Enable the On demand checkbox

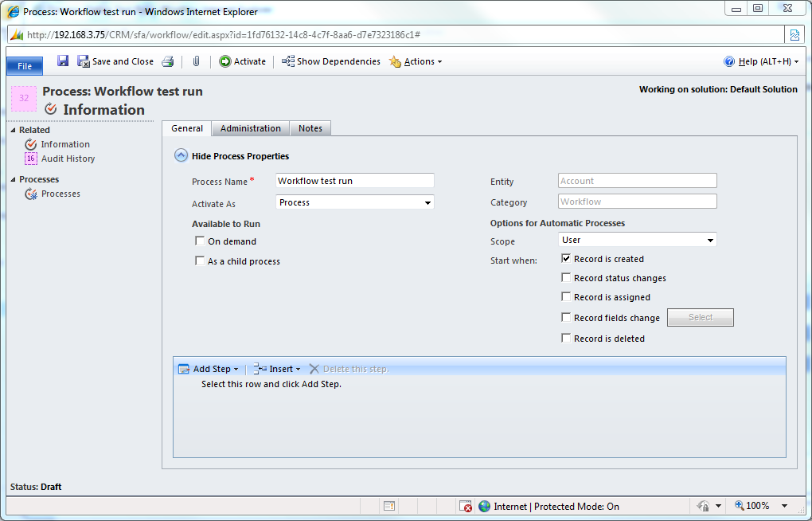click(200, 241)
